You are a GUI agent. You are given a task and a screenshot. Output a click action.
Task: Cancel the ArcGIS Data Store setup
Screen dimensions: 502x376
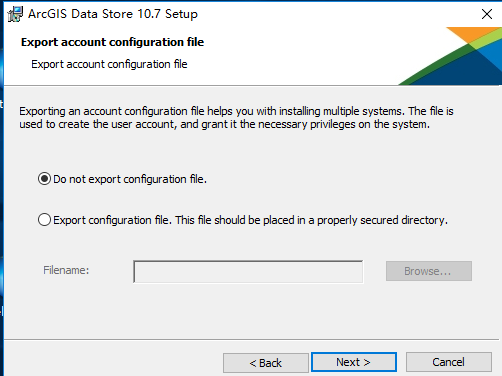point(449,362)
